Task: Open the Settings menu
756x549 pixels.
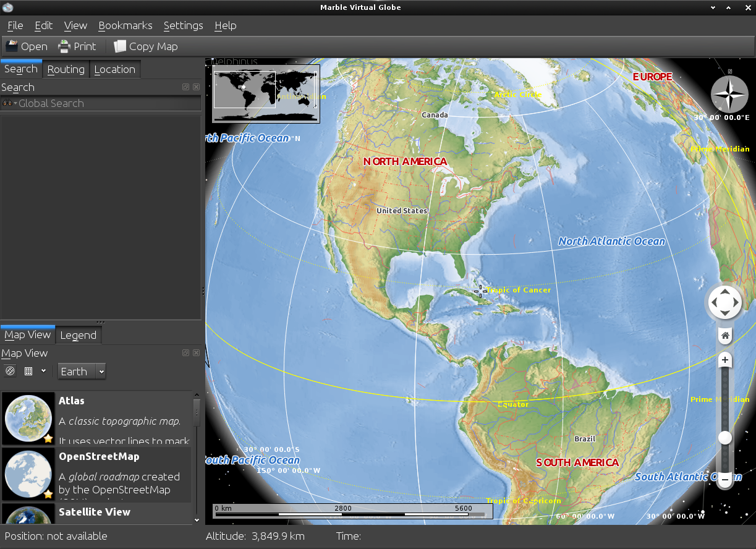Action: coord(184,25)
